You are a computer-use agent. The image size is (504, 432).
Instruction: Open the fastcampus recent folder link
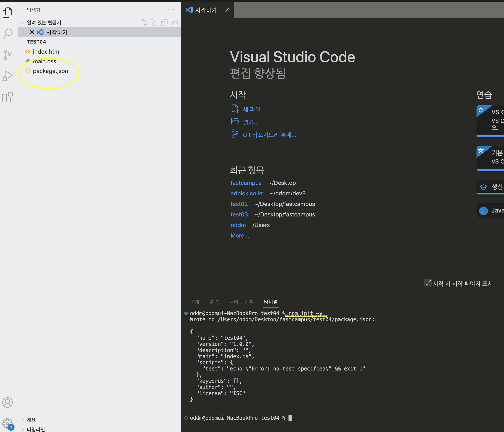[x=246, y=183]
